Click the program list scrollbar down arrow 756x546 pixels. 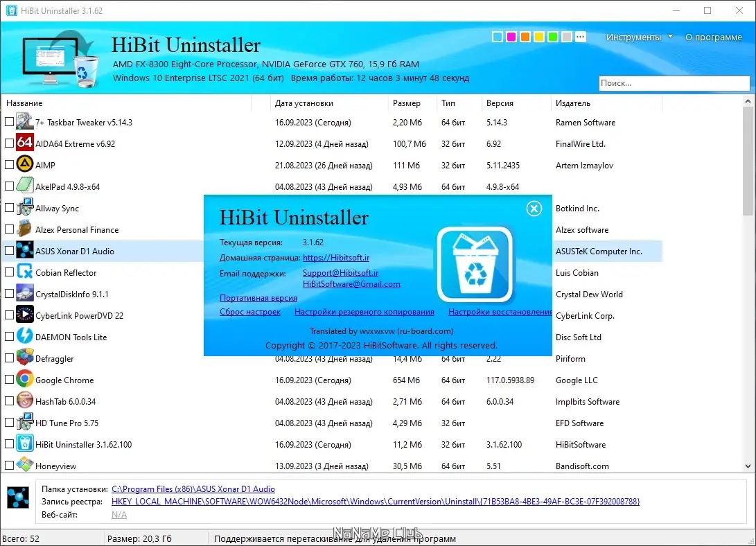coord(748,466)
